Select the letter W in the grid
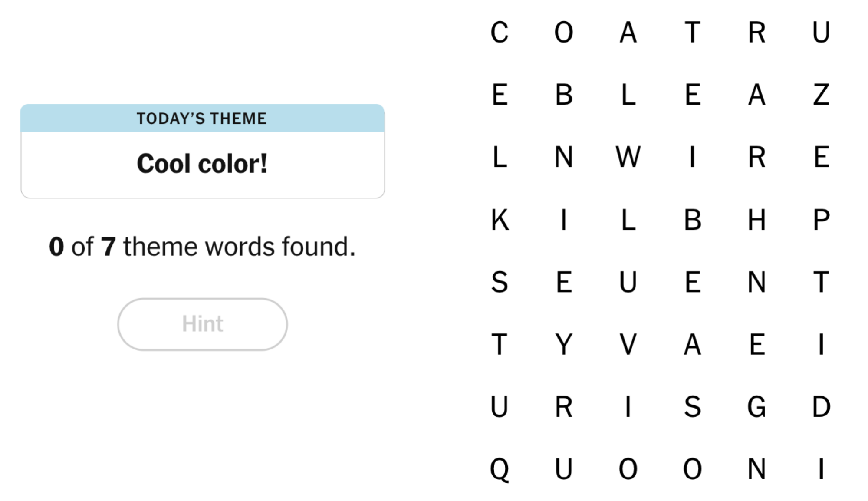 click(628, 158)
